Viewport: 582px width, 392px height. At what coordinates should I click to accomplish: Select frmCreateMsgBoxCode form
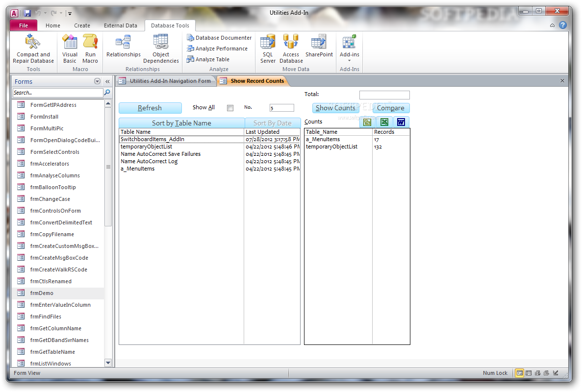click(x=58, y=258)
